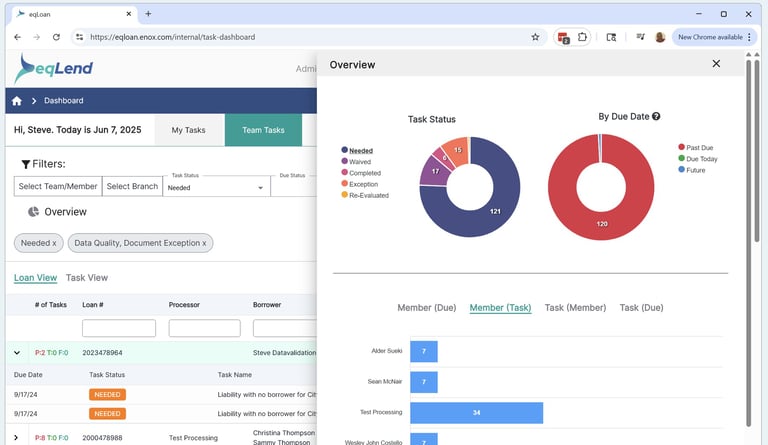Viewport: 768px width, 445px height.
Task: Open a new browser tab
Action: pyautogui.click(x=148, y=14)
